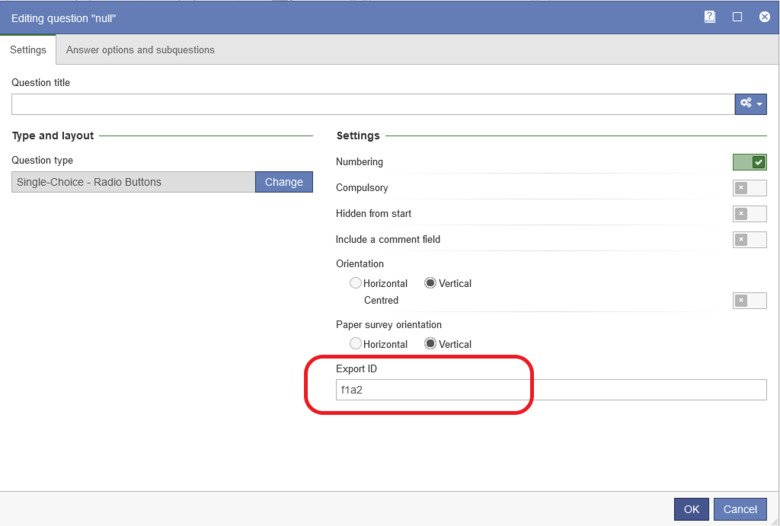Screen dimensions: 780x526
Task: Click the Export ID field containing f1a2
Action: pyautogui.click(x=551, y=390)
